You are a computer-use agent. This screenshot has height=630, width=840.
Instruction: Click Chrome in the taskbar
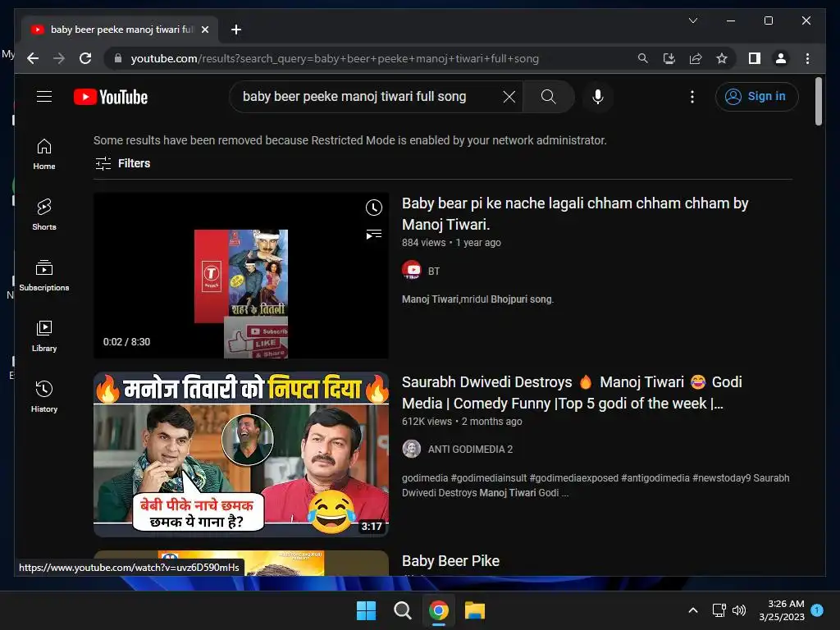point(438,610)
